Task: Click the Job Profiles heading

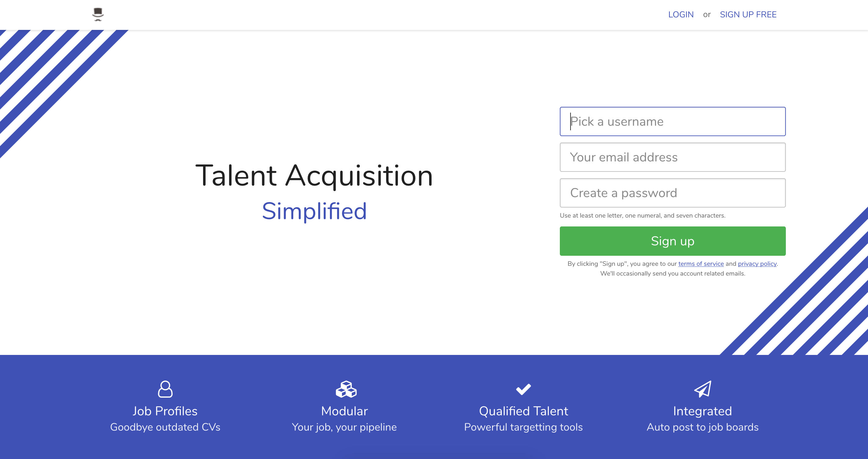Action: (165, 411)
